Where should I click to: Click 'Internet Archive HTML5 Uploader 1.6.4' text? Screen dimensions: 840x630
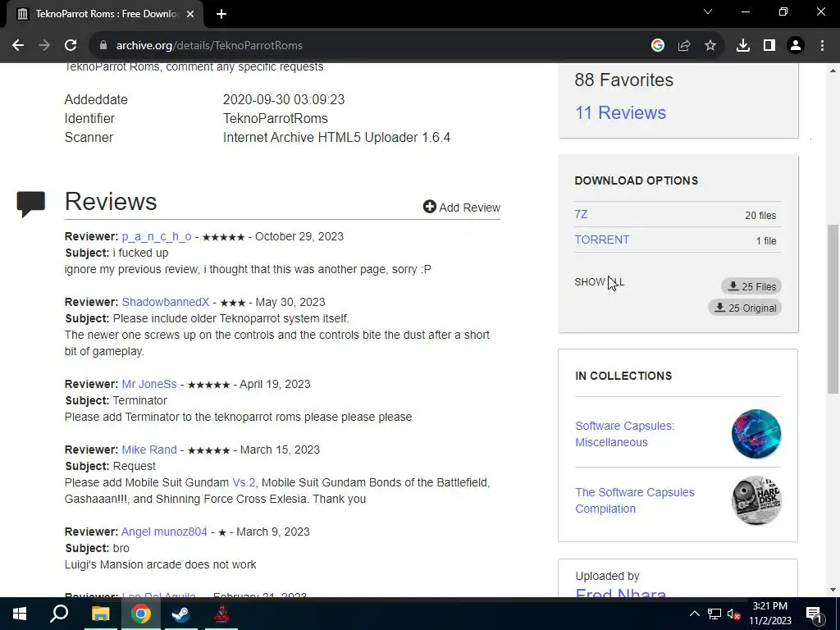pos(336,138)
